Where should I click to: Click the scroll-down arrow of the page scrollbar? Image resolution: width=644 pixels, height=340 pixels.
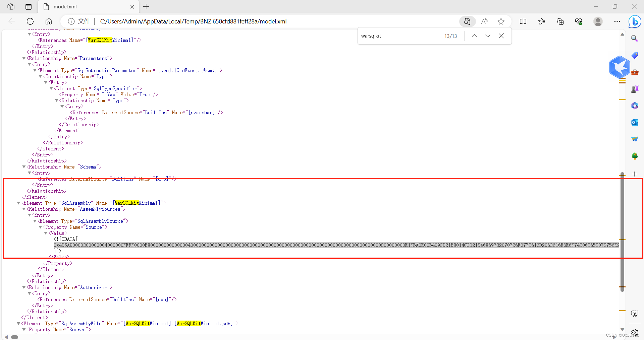622,330
